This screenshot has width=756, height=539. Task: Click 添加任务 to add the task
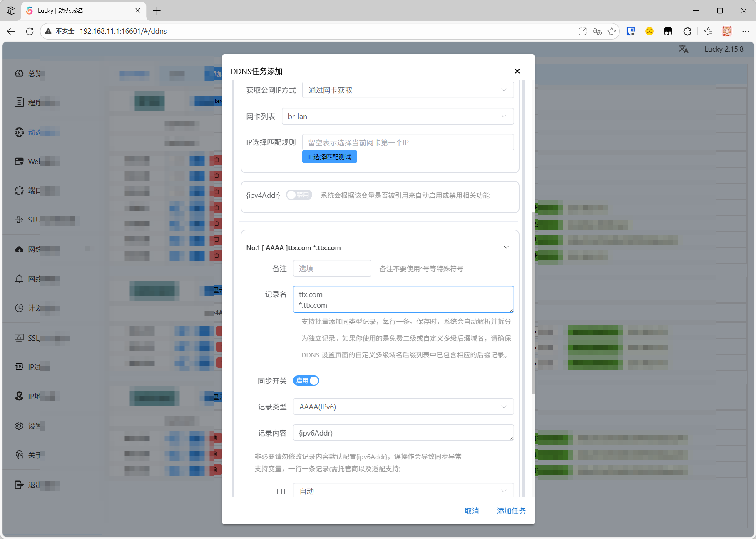511,511
